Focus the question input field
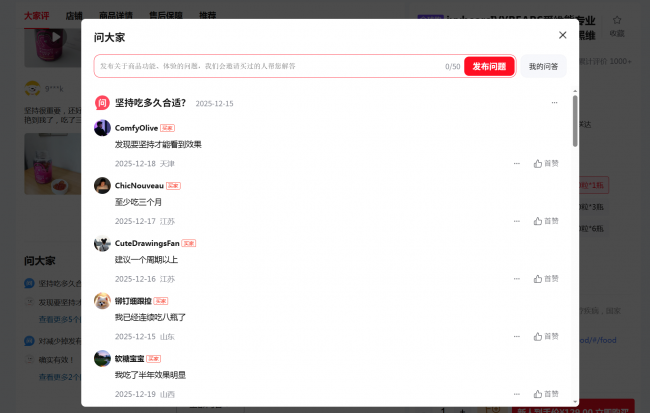Image resolution: width=650 pixels, height=413 pixels. (270, 66)
